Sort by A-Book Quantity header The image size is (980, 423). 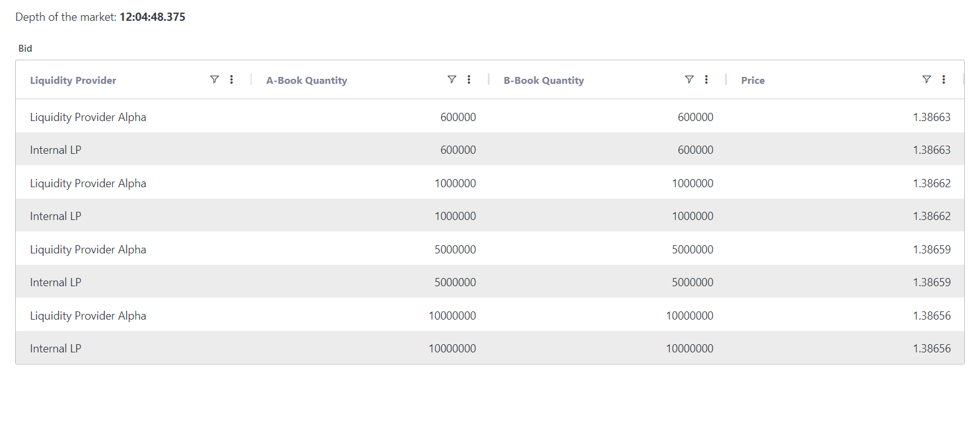click(307, 80)
